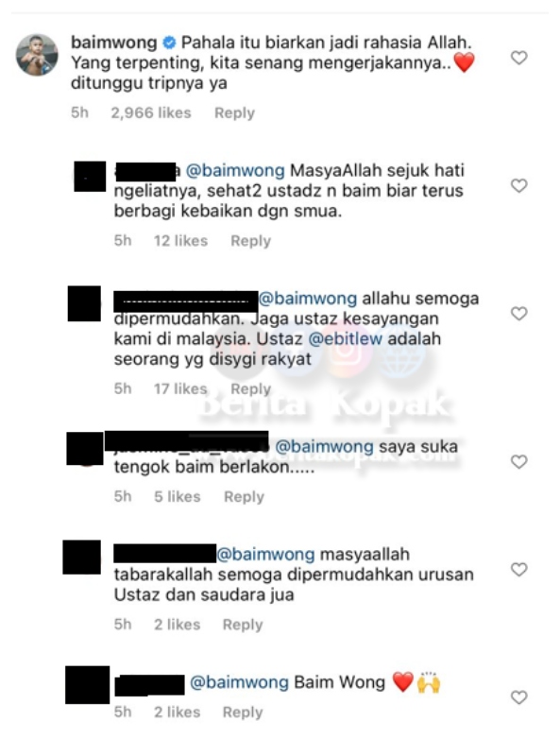Reply to the comment with 17 likes
The image size is (560, 756).
point(250,388)
